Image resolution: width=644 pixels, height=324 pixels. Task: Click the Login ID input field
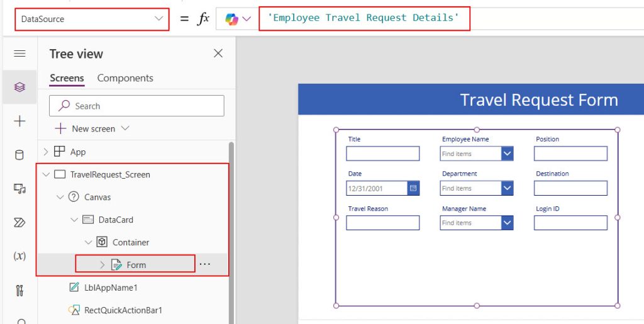tap(570, 223)
